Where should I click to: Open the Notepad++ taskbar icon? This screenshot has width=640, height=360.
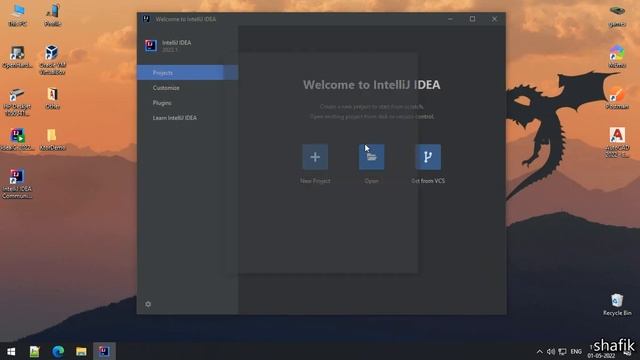click(x=35, y=351)
